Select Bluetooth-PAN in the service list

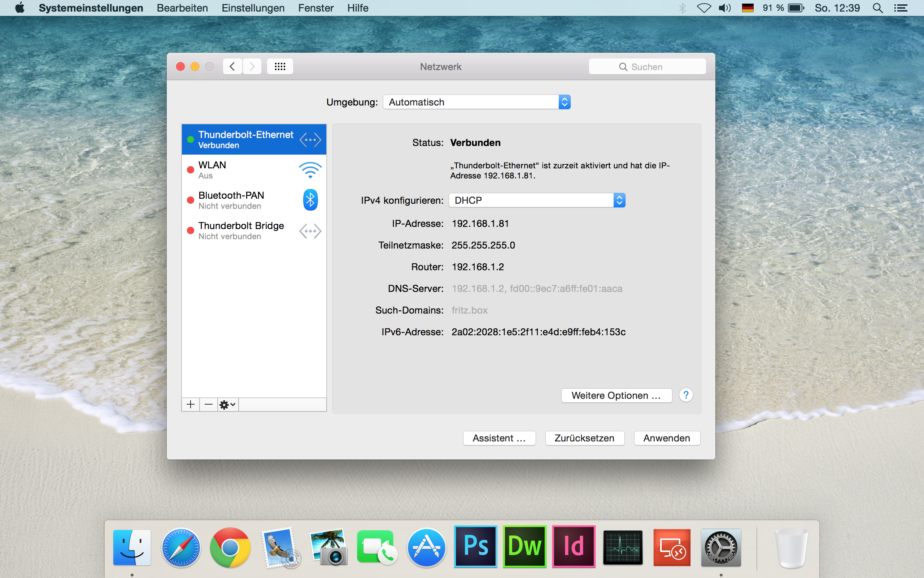tap(254, 200)
